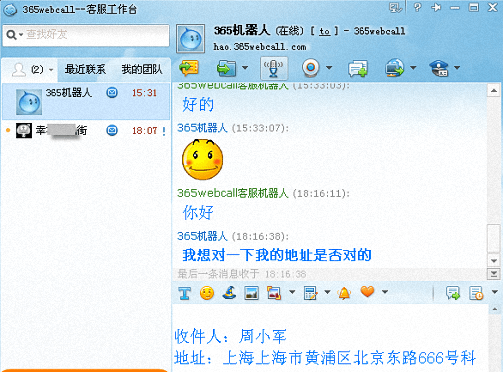
Task: Open the magic wizard hat icon
Action: click(x=229, y=293)
